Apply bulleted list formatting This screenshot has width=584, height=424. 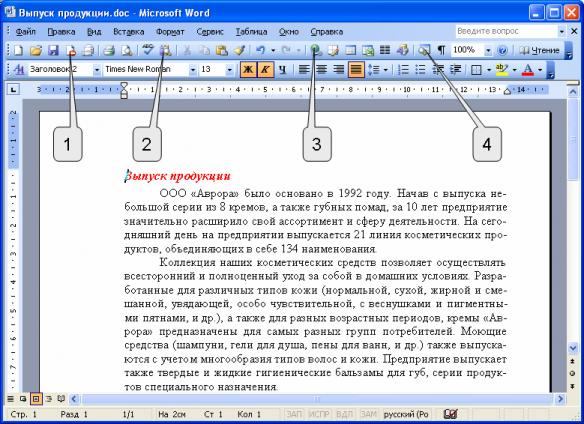tap(420, 69)
